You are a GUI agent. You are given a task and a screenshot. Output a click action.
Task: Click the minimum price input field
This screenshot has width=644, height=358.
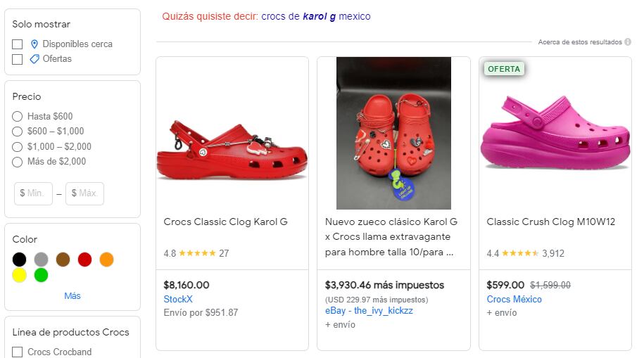34,193
